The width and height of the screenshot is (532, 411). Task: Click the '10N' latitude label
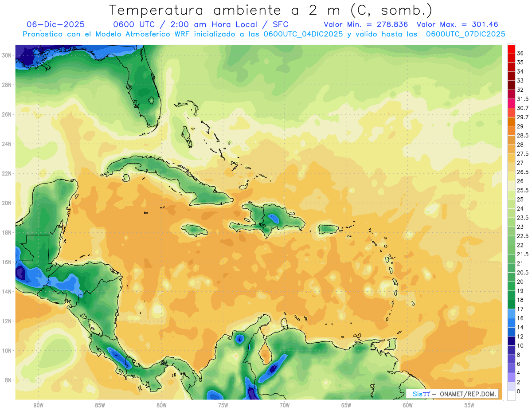coord(7,351)
